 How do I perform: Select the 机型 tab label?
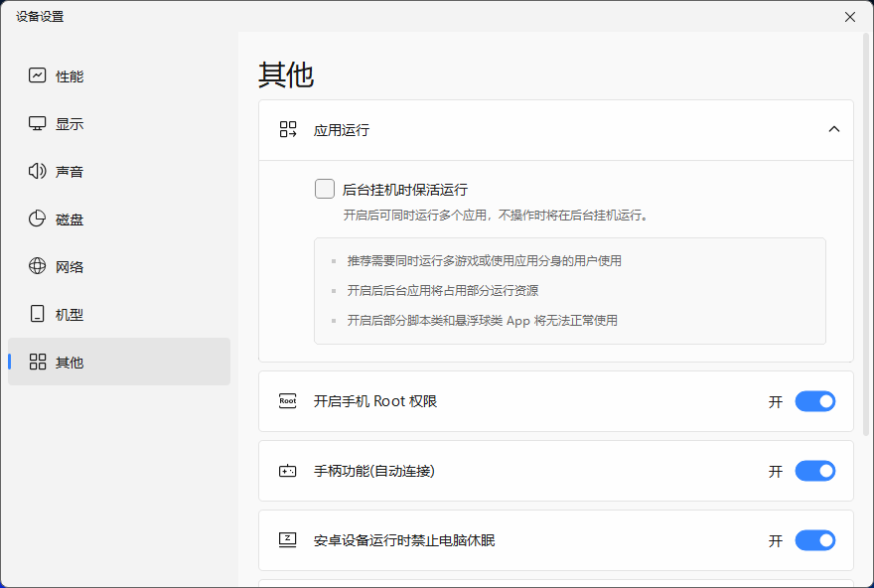[70, 315]
